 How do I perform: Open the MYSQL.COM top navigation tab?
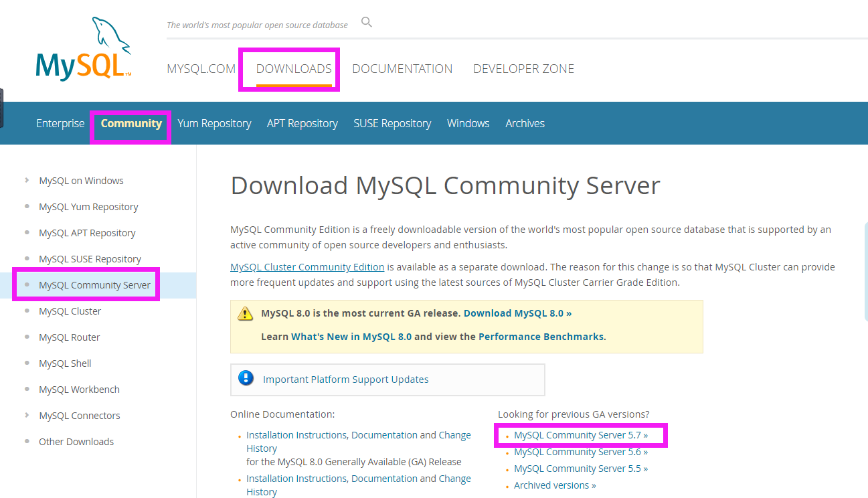coord(201,69)
